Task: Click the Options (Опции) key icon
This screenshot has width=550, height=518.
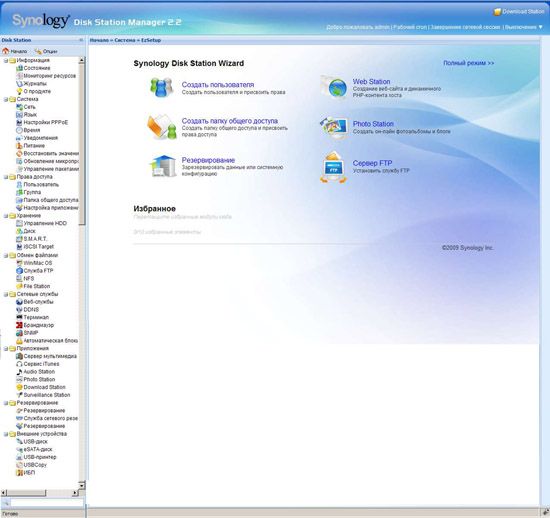Action: click(38, 51)
